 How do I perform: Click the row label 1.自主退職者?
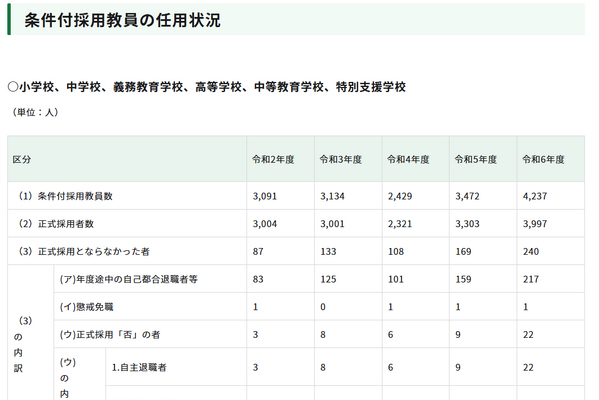(x=139, y=368)
